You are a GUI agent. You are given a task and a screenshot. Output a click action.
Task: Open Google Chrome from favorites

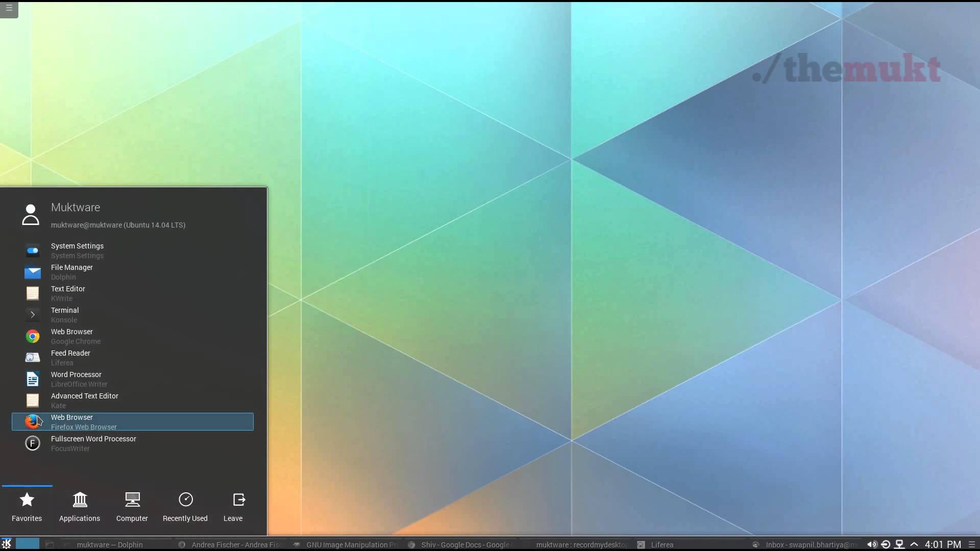(x=76, y=336)
